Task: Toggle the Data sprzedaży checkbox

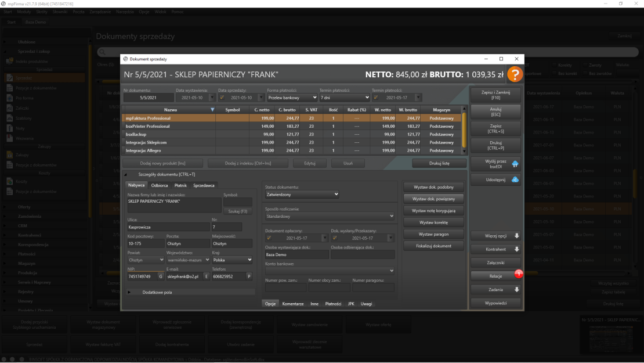Action: tap(222, 98)
